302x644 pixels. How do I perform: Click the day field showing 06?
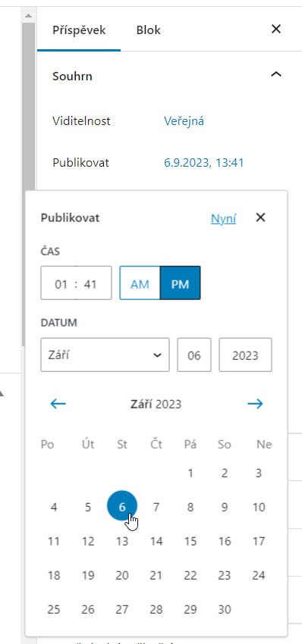tap(194, 355)
